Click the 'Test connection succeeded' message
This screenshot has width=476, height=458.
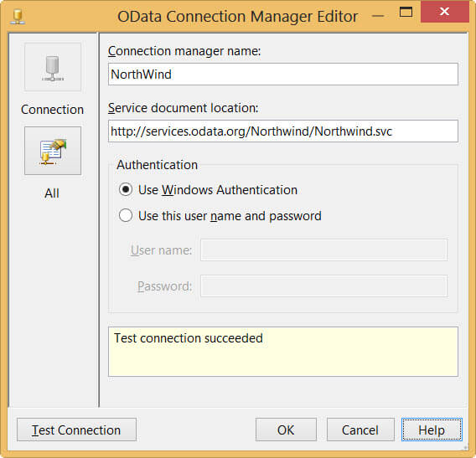tap(189, 338)
